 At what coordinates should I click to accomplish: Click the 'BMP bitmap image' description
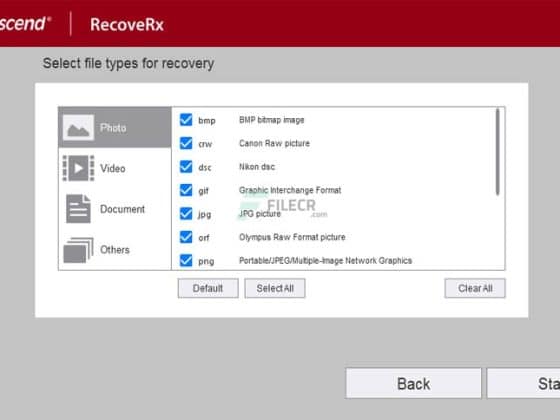point(271,120)
